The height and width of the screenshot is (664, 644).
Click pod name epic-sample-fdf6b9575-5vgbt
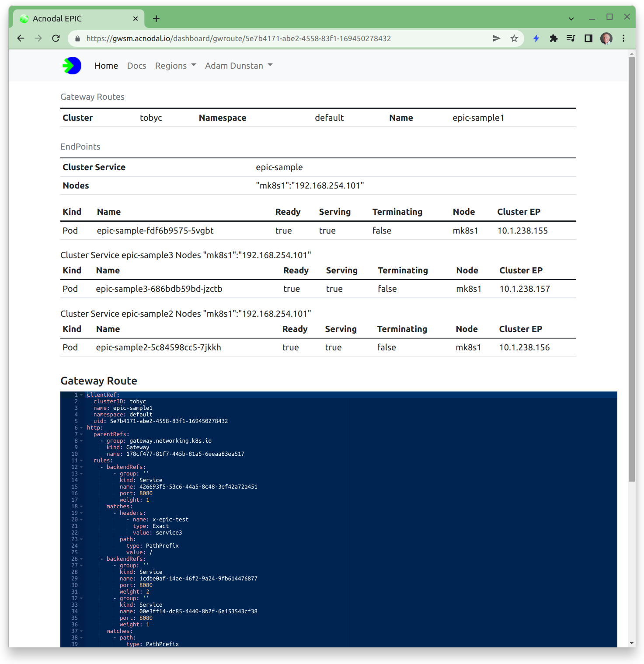click(x=155, y=231)
